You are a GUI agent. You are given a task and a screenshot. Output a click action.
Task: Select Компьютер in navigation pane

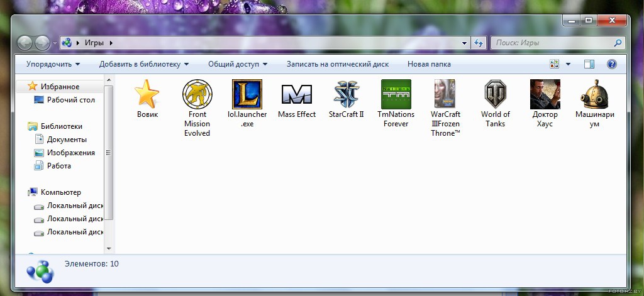pyautogui.click(x=54, y=192)
